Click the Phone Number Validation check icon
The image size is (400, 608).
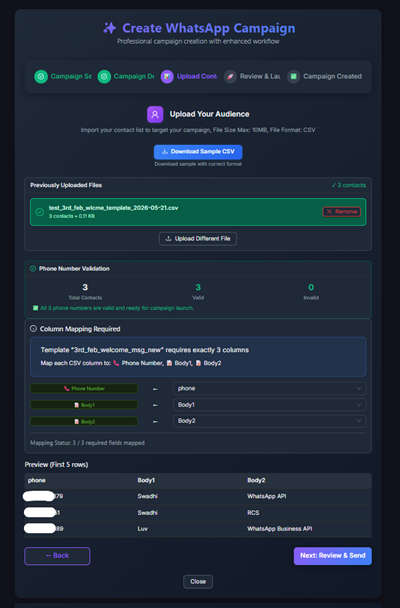pos(33,268)
